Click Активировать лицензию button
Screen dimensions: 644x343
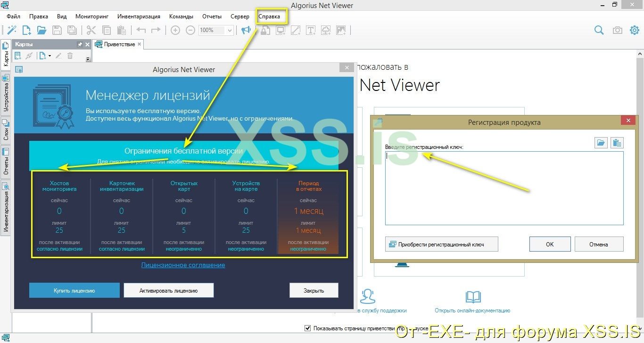(x=169, y=291)
